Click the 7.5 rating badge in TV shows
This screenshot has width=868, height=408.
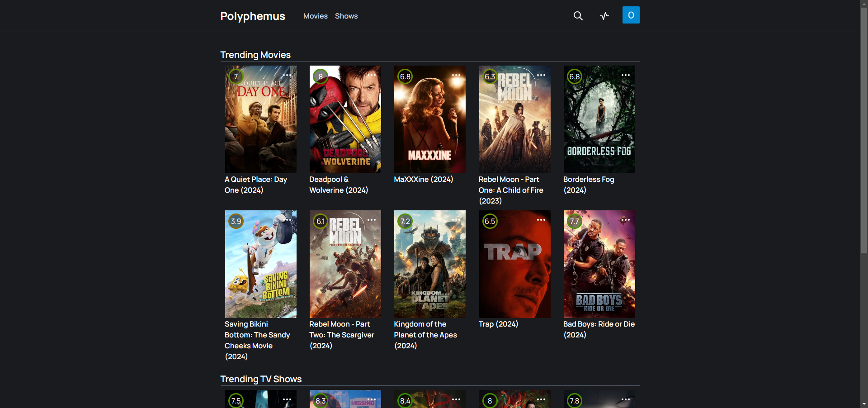coord(236,401)
